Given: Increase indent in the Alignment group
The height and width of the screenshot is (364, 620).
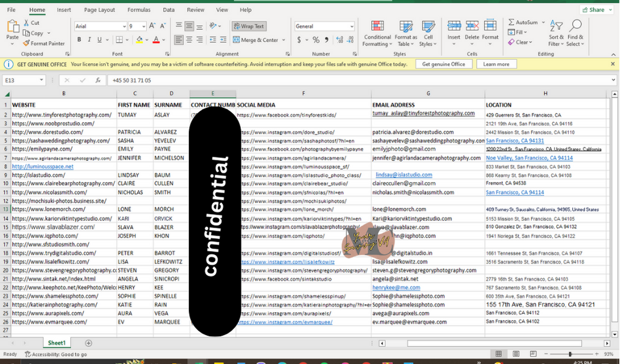Looking at the screenshot, I should coord(224,40).
